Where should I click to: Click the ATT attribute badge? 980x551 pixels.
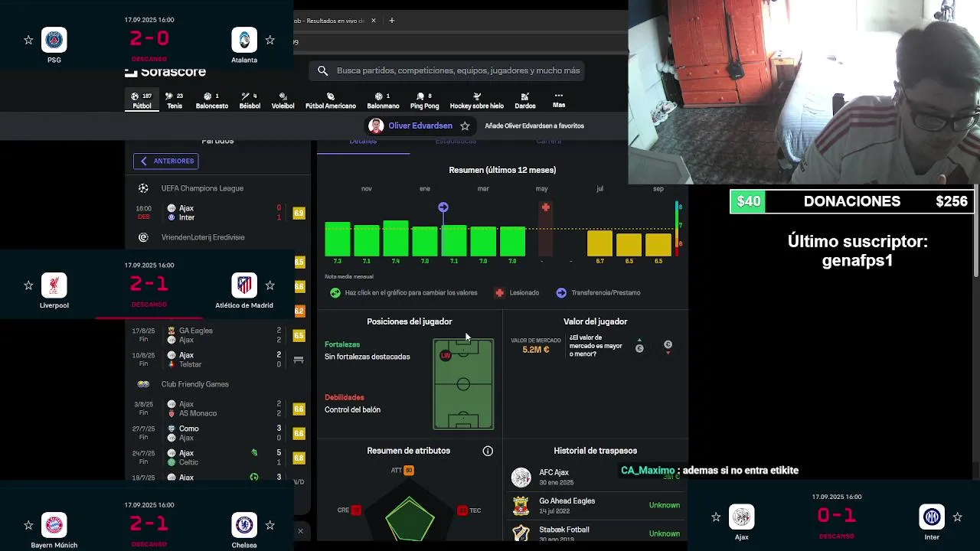coord(408,471)
